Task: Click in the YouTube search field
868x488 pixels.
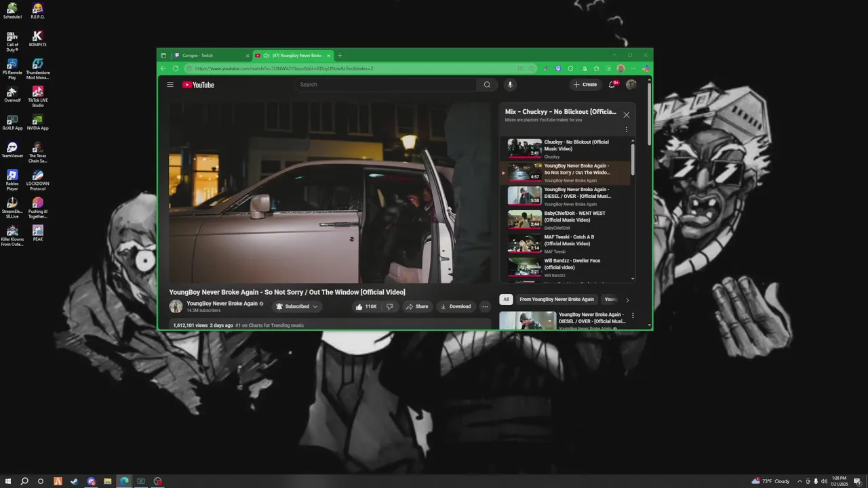Action: pos(387,85)
